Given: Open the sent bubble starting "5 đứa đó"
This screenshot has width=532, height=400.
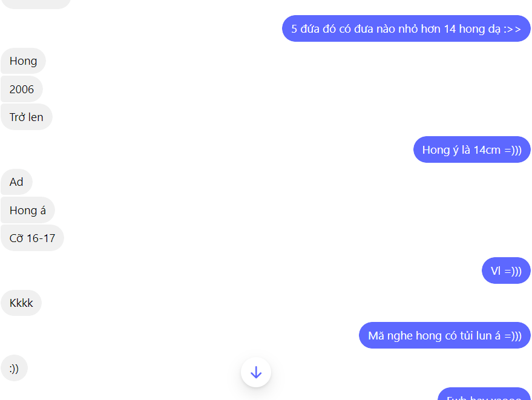Looking at the screenshot, I should (406, 28).
